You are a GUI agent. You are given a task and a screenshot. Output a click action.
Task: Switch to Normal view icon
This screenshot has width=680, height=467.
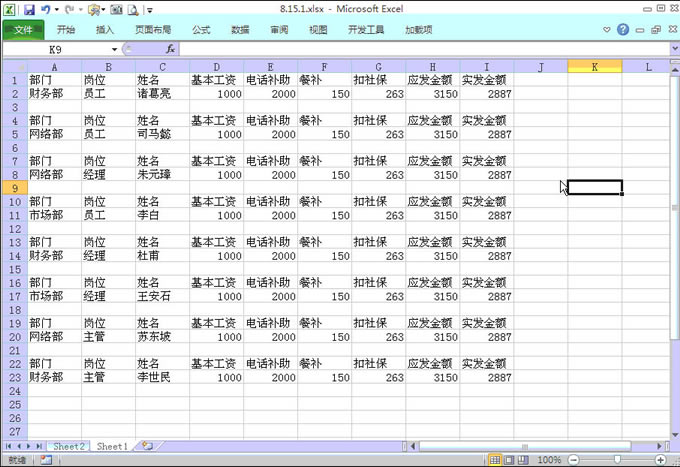(495, 460)
